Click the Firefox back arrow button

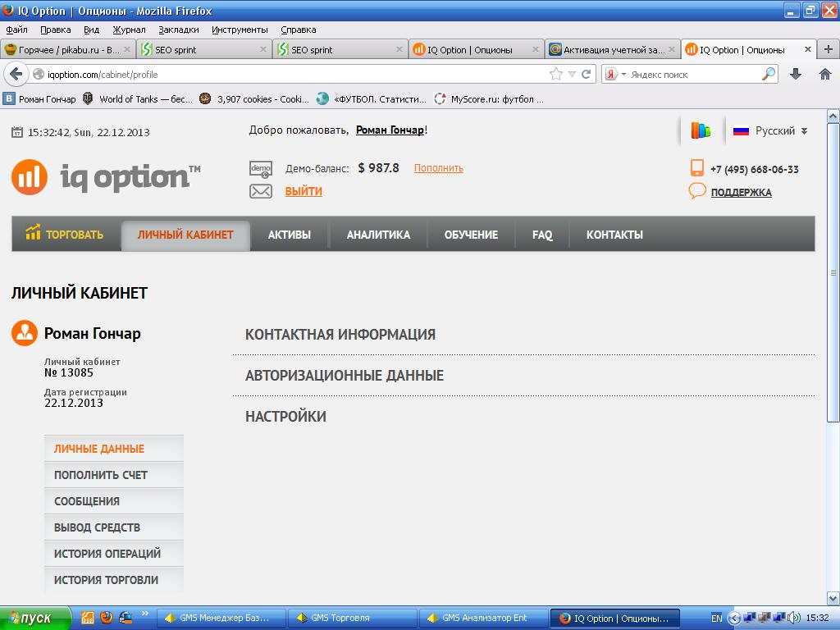tap(16, 74)
